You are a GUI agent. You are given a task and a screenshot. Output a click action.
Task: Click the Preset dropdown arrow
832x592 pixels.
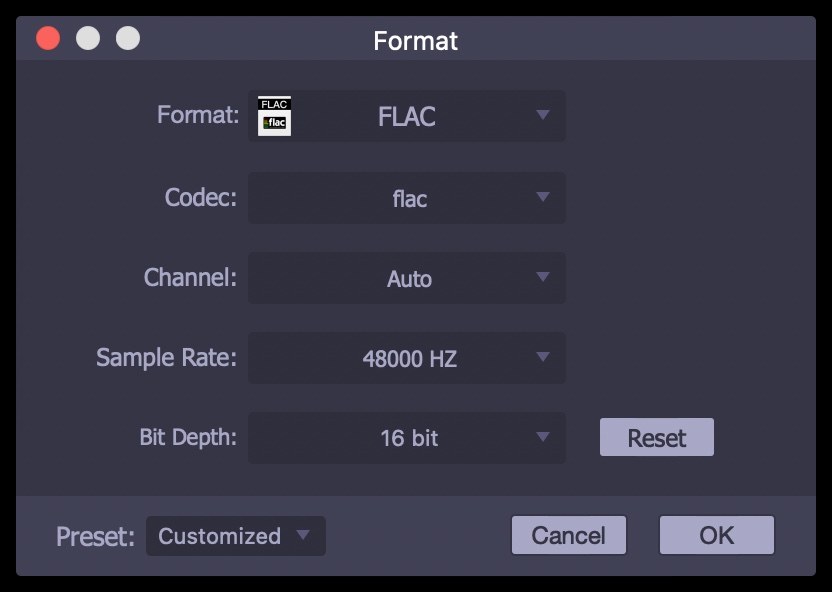click(x=303, y=535)
